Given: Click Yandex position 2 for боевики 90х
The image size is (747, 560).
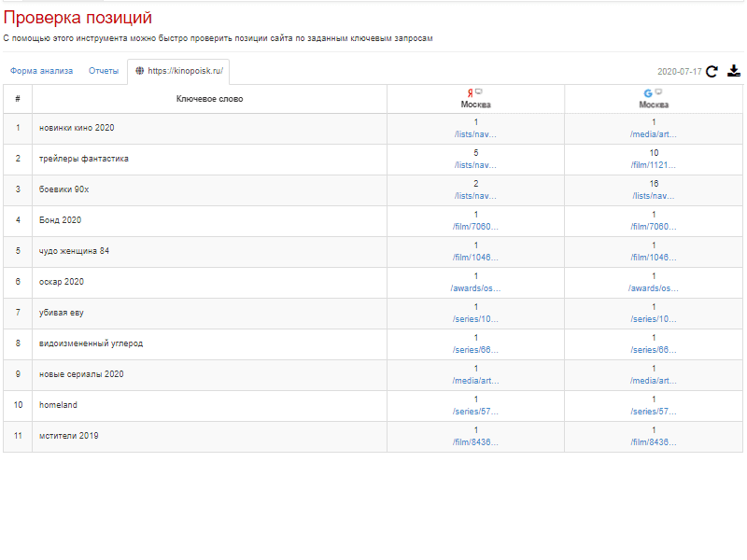Looking at the screenshot, I should pos(475,184).
